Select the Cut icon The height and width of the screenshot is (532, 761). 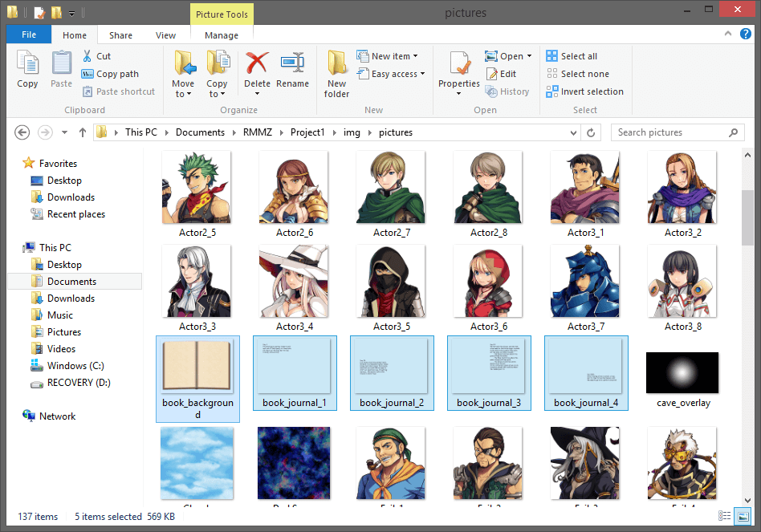[87, 56]
